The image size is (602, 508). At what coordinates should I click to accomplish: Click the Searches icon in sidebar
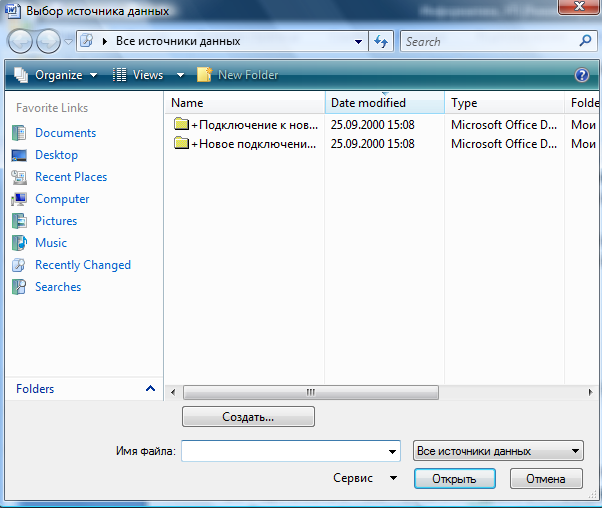[x=19, y=287]
